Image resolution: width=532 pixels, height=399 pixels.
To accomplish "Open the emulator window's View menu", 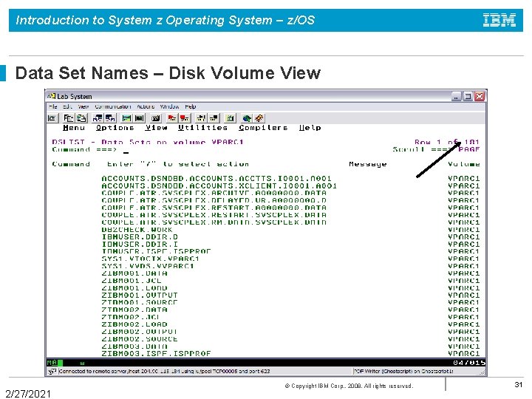I will tap(83, 106).
